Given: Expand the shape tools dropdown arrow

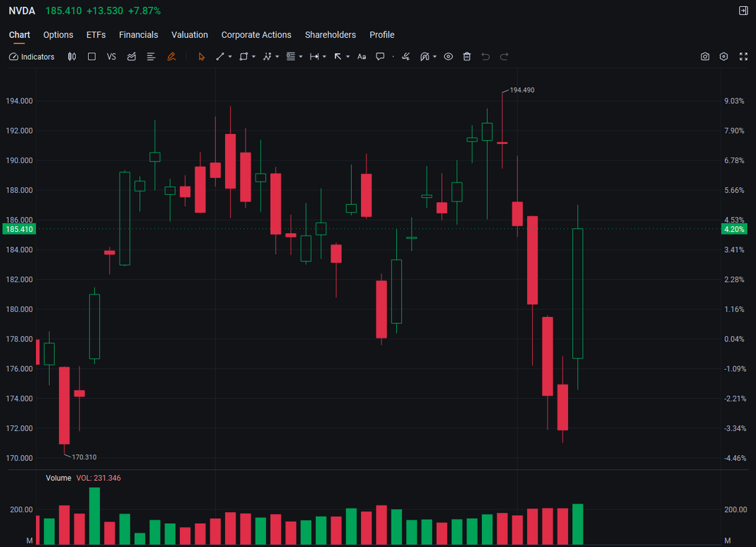Looking at the screenshot, I should coord(254,57).
